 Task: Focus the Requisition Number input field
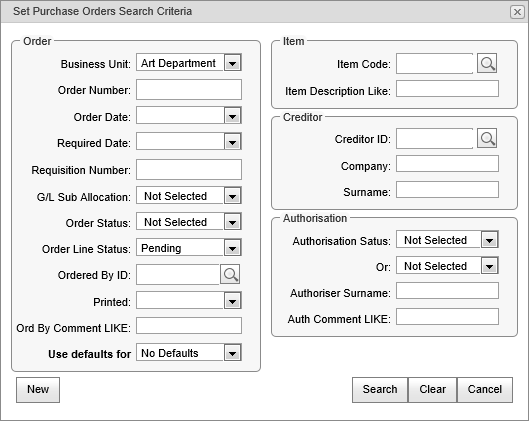click(x=189, y=169)
